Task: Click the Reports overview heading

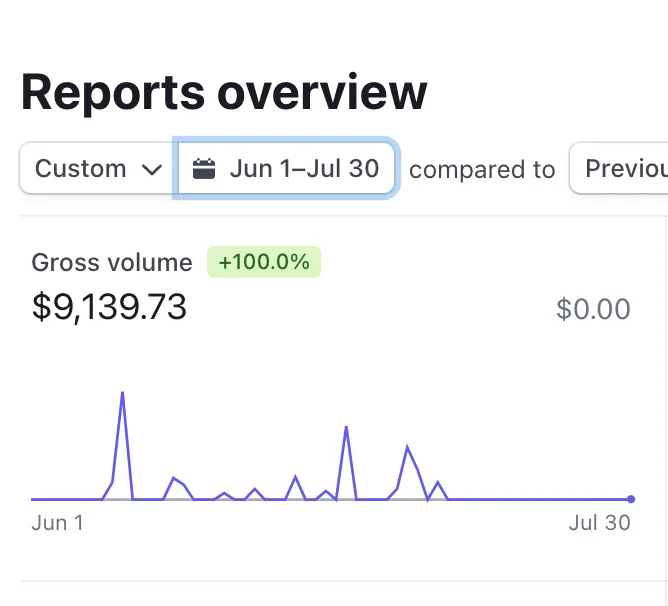Action: [224, 92]
